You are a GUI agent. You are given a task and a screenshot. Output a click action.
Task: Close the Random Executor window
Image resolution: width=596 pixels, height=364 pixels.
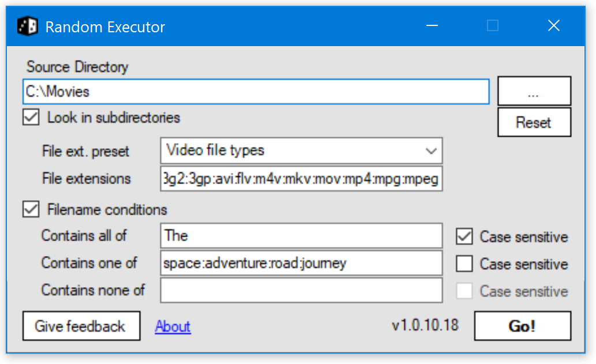point(554,26)
